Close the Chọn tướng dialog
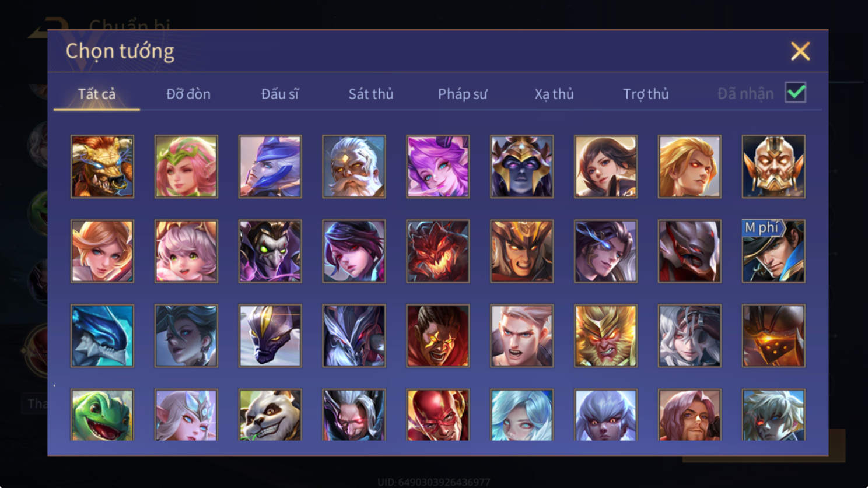The height and width of the screenshot is (488, 868). [x=800, y=51]
